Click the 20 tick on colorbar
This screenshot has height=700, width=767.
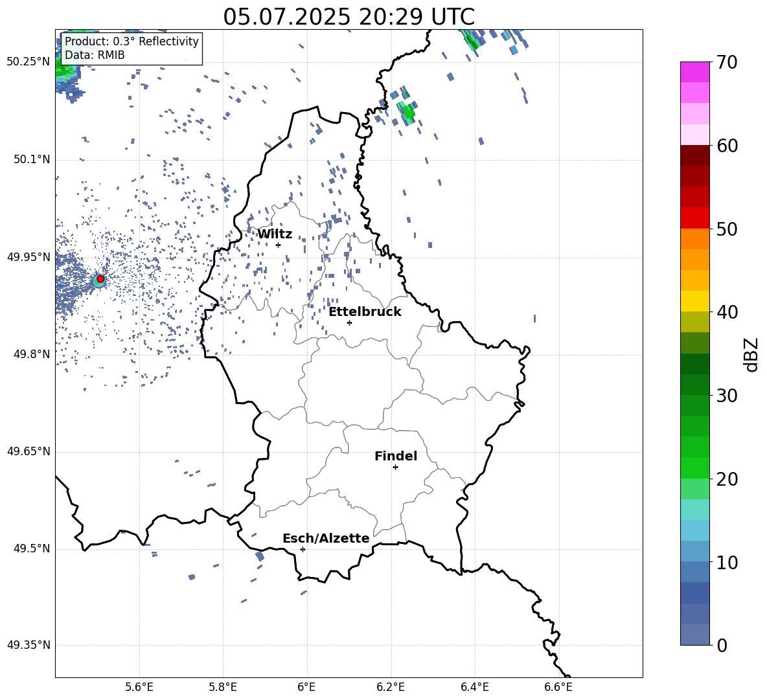point(727,479)
